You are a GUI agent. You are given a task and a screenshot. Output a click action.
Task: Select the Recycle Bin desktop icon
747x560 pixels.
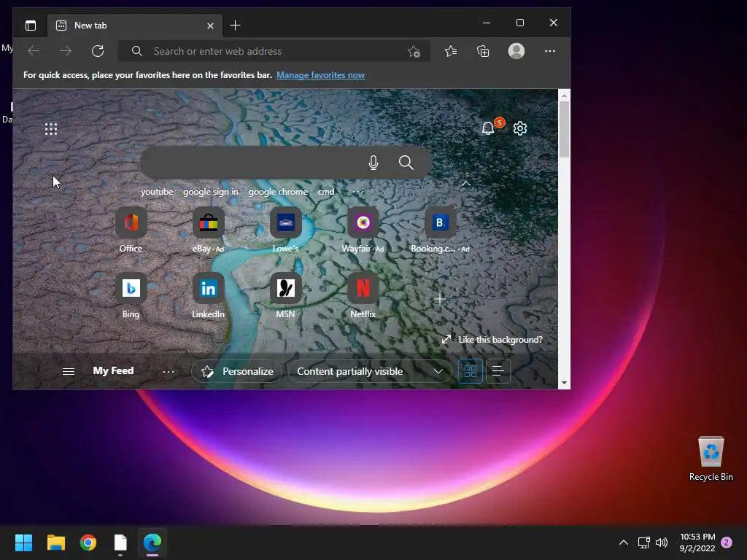711,458
